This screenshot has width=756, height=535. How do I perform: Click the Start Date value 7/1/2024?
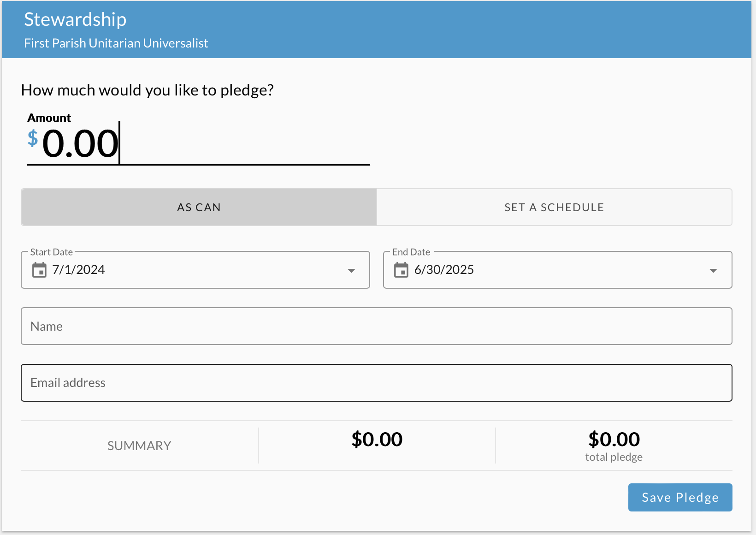point(78,270)
